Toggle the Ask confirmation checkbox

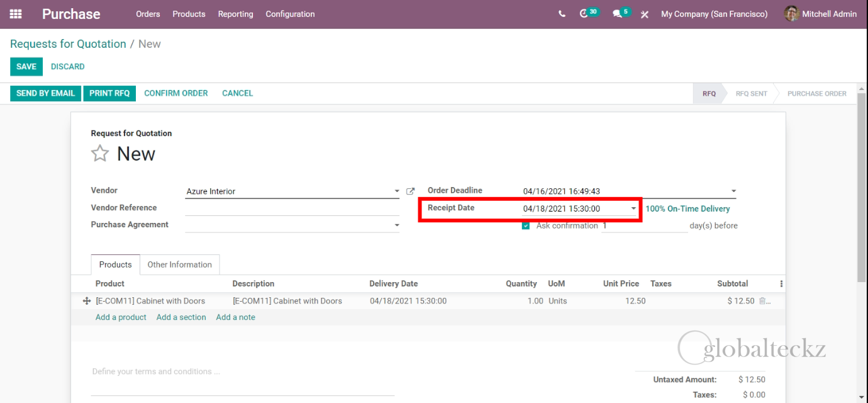[x=526, y=226]
